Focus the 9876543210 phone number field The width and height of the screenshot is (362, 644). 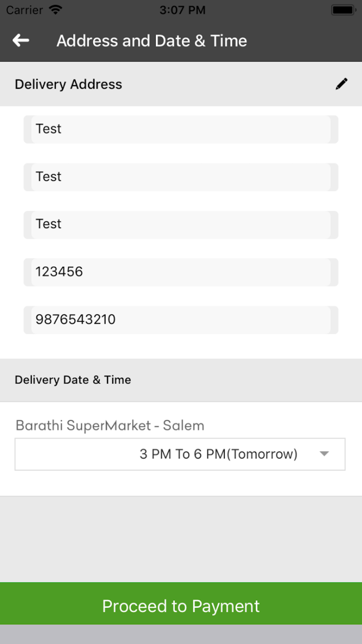tap(181, 320)
